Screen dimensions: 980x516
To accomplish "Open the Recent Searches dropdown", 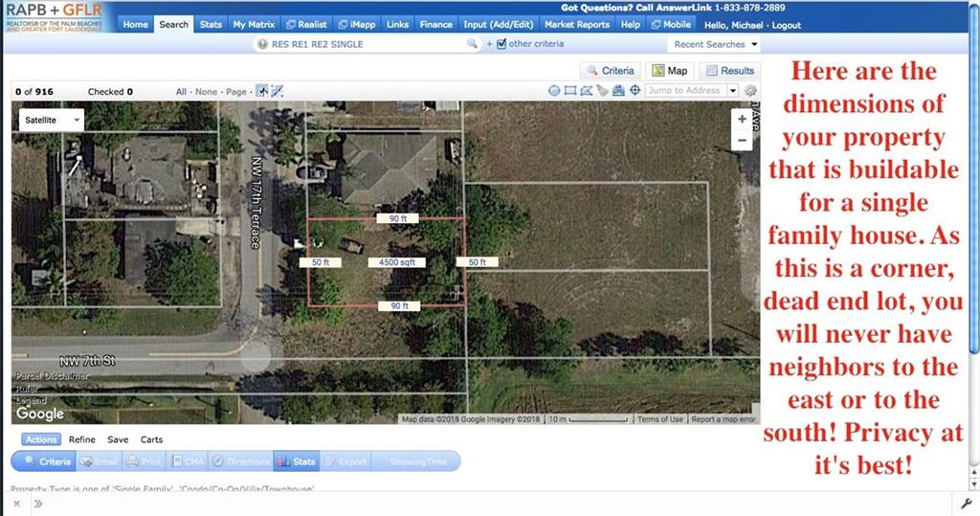I will pyautogui.click(x=715, y=44).
